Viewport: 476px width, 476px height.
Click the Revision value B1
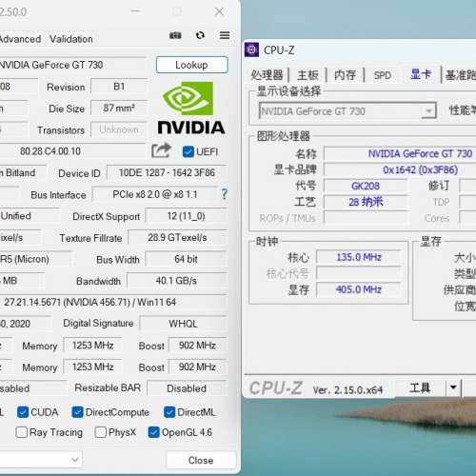[119, 87]
